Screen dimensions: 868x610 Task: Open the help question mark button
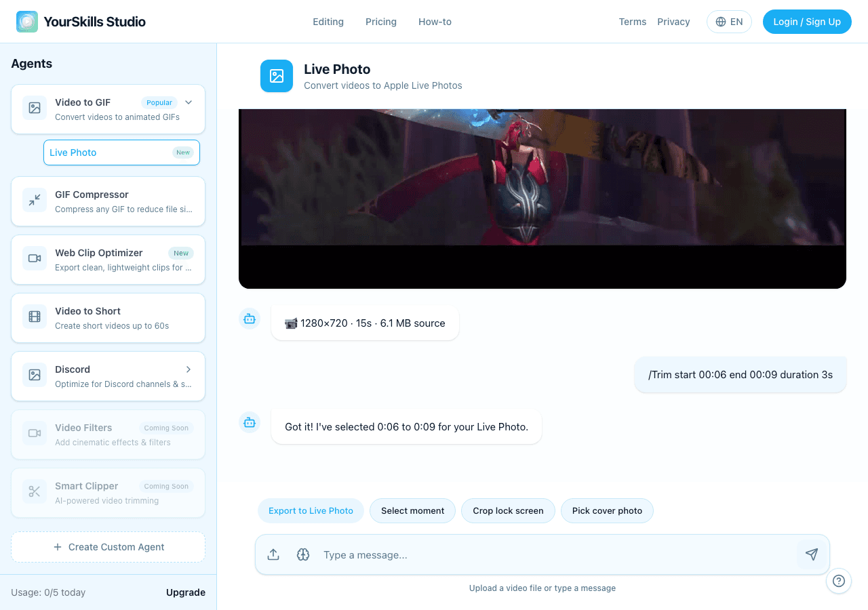[x=839, y=581]
